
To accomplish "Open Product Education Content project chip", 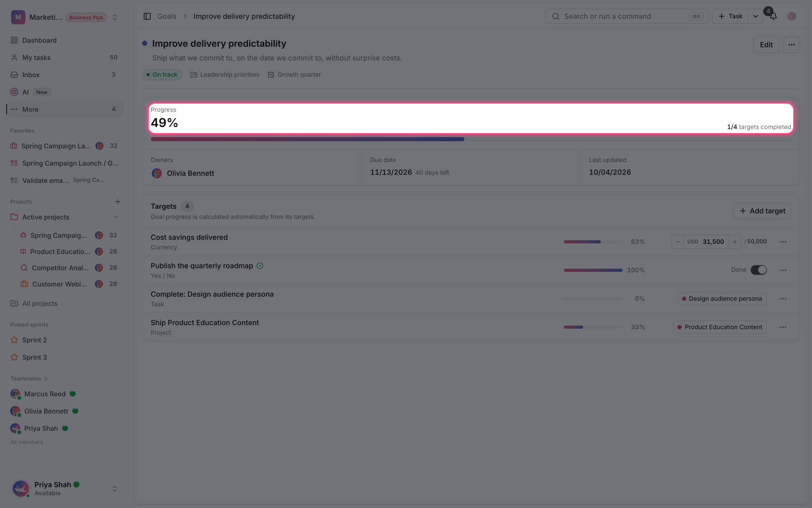I will pos(720,327).
